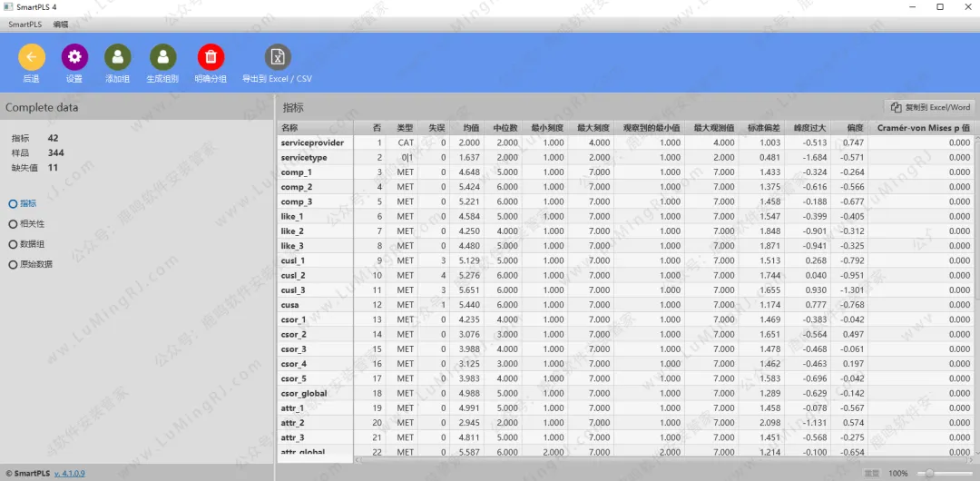980x481 pixels.
Task: Open the v. 4.1.0.9 version link
Action: click(69, 473)
